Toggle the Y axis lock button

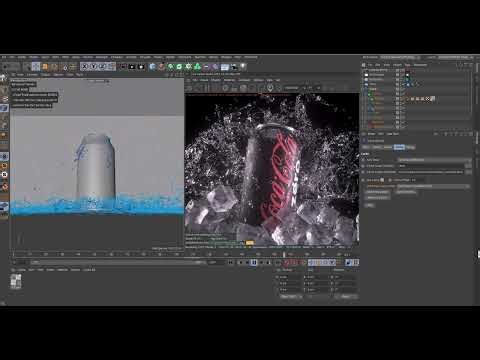(94, 67)
